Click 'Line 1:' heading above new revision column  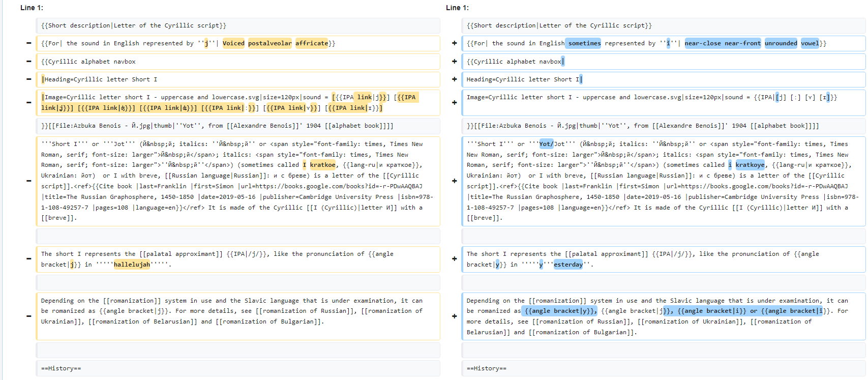457,8
